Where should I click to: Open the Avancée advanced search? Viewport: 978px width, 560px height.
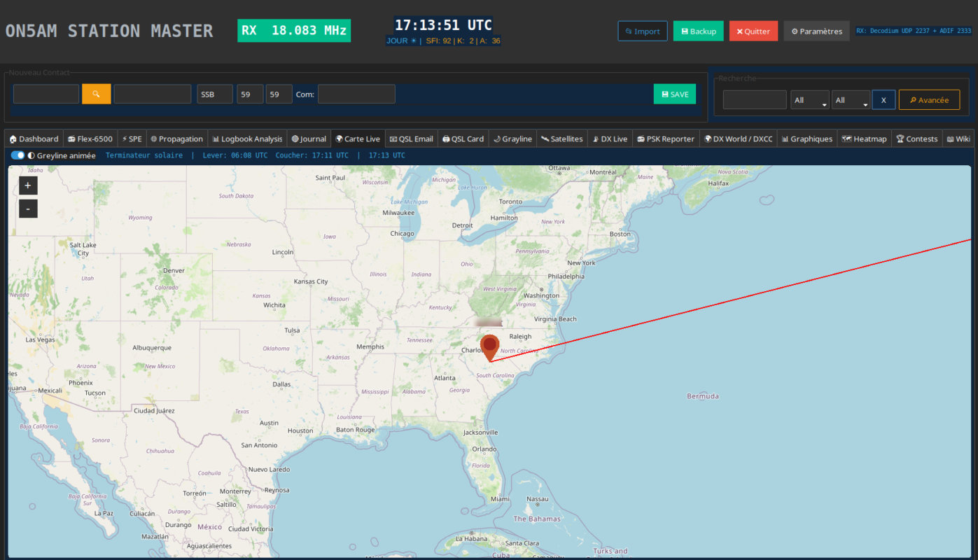[929, 100]
